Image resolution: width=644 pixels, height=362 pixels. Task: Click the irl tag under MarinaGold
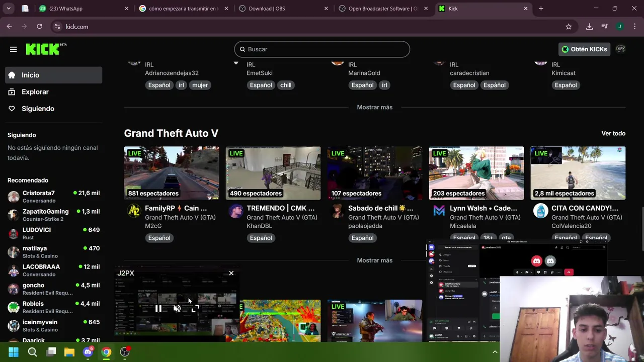[384, 85]
